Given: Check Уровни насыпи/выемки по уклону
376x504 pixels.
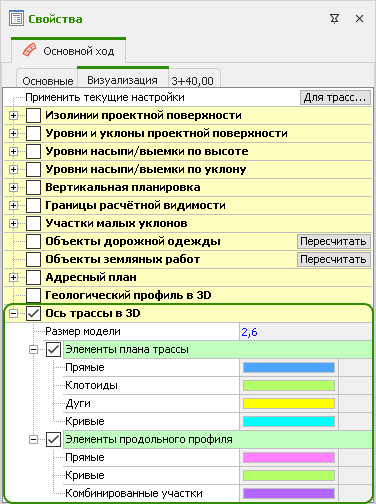Looking at the screenshot, I should [x=33, y=170].
